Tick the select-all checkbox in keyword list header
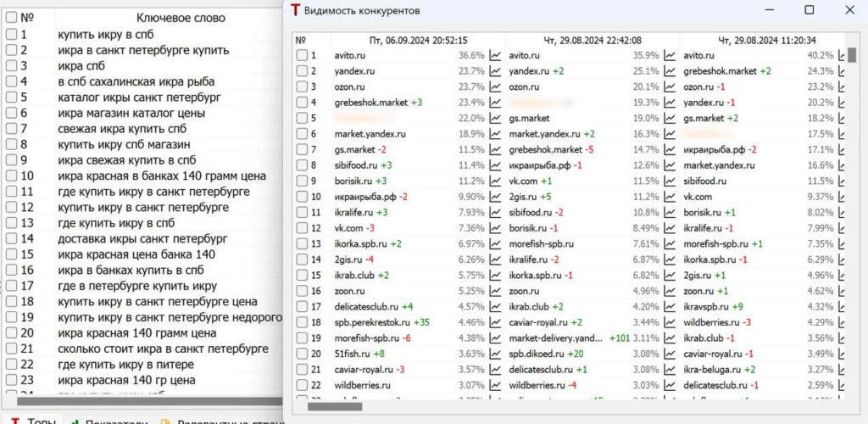This screenshot has width=868, height=424. pyautogui.click(x=12, y=18)
